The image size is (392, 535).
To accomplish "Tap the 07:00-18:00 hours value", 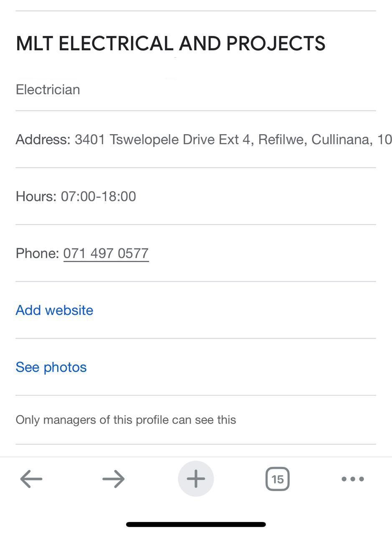I will point(99,196).
